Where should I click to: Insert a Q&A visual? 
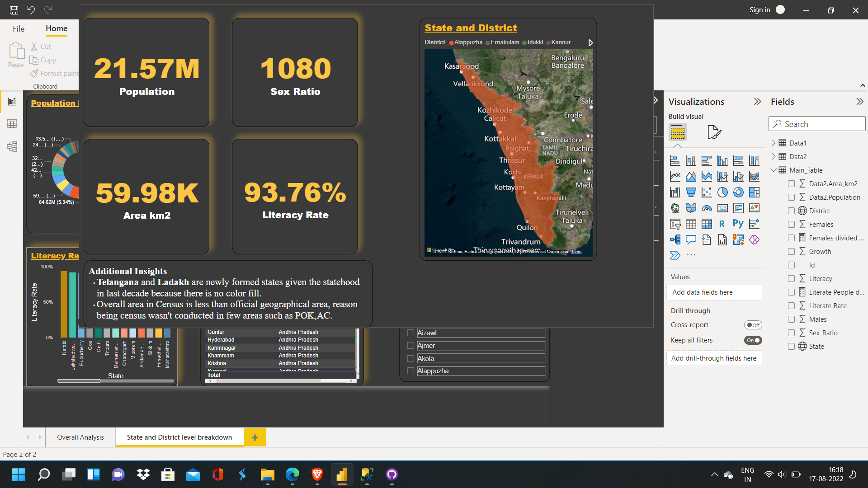pos(691,240)
